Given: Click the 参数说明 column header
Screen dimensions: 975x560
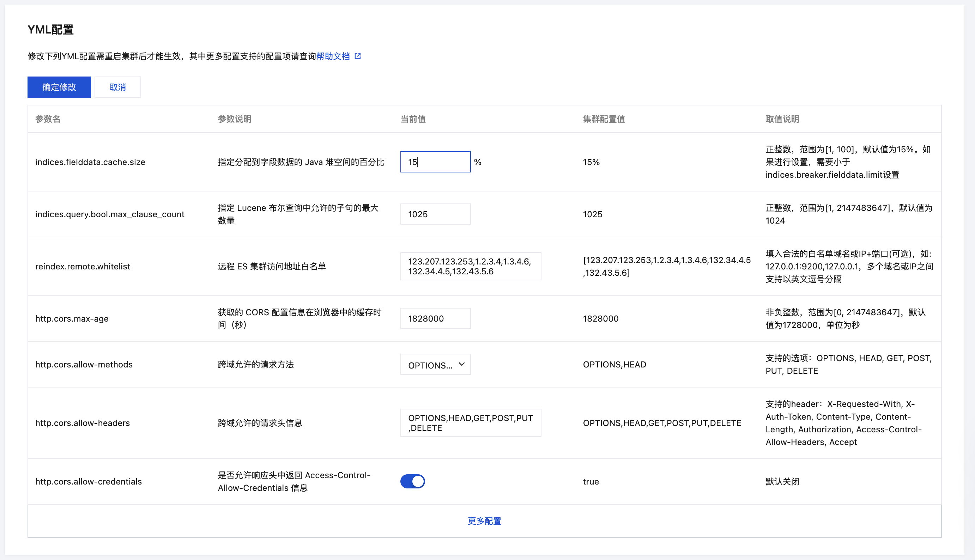Looking at the screenshot, I should click(x=234, y=119).
